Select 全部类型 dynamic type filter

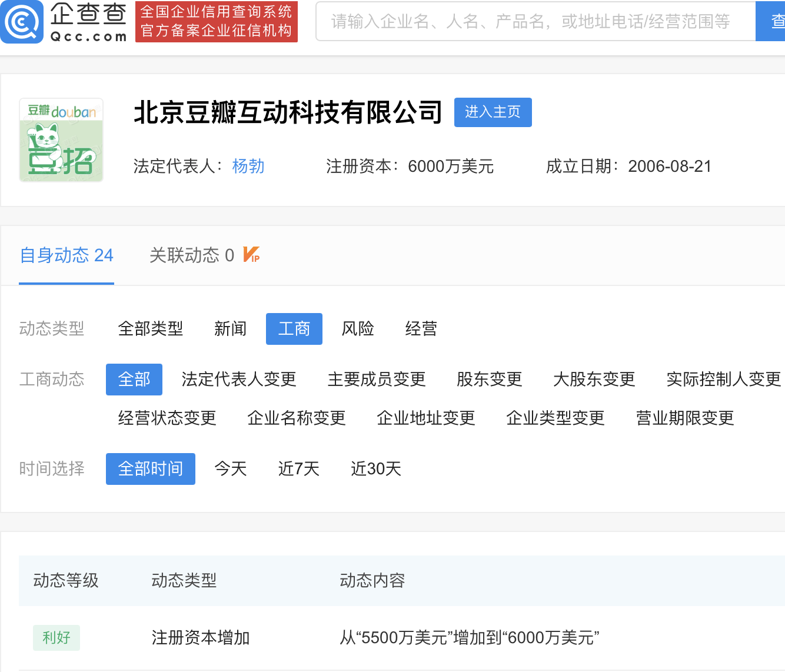pyautogui.click(x=151, y=329)
